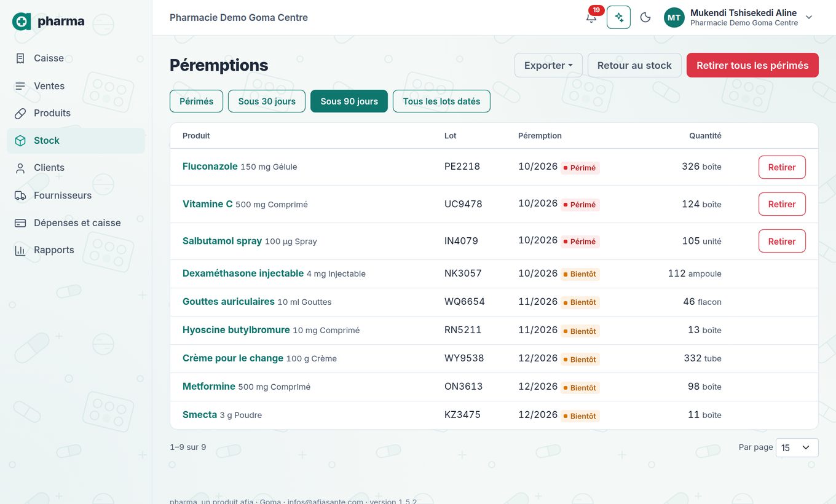Viewport: 836px width, 504px height.
Task: Go to Ventes section
Action: 76,86
